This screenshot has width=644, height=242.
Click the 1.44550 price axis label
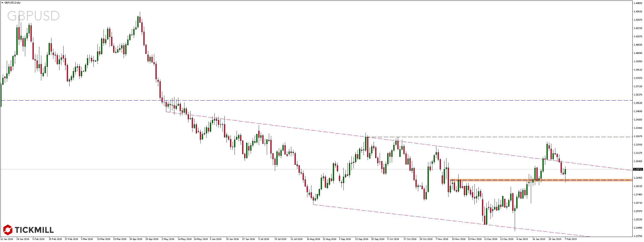(x=638, y=3)
